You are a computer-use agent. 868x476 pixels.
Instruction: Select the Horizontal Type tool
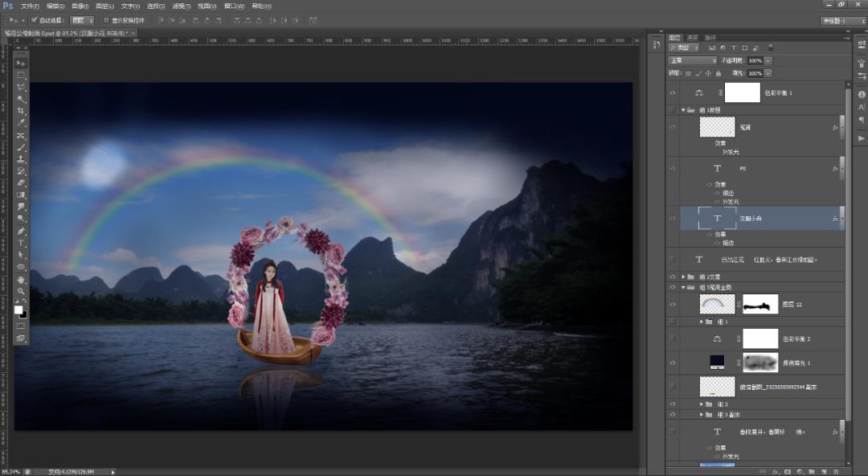click(x=21, y=243)
